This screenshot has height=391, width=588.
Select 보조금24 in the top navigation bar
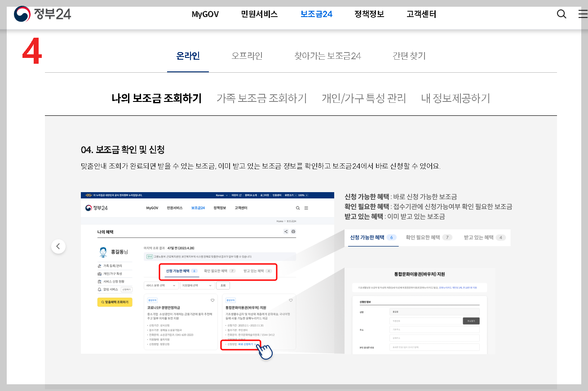pos(316,14)
